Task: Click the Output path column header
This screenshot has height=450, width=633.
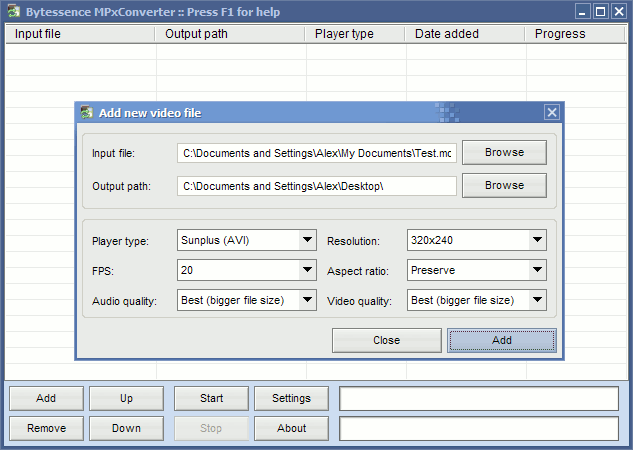Action: tap(230, 34)
